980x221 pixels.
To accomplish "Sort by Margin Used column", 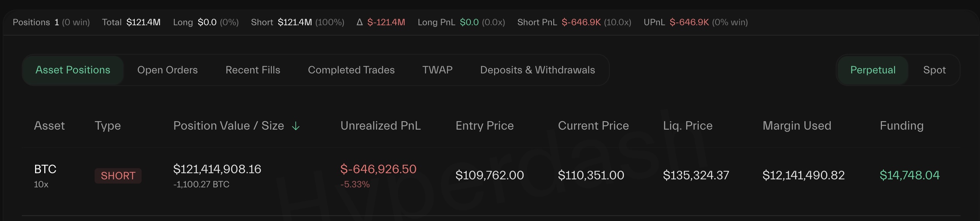I will (797, 126).
